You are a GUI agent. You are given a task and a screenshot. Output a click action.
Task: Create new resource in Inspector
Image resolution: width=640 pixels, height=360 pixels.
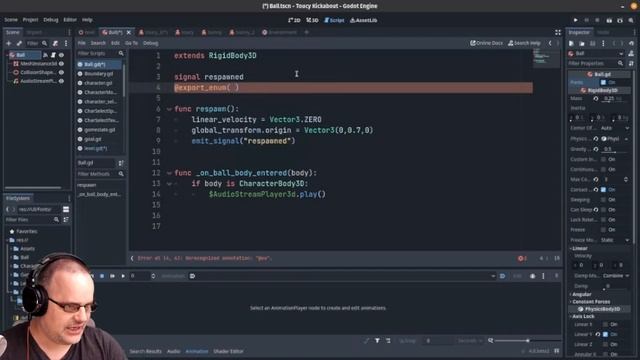[x=571, y=43]
